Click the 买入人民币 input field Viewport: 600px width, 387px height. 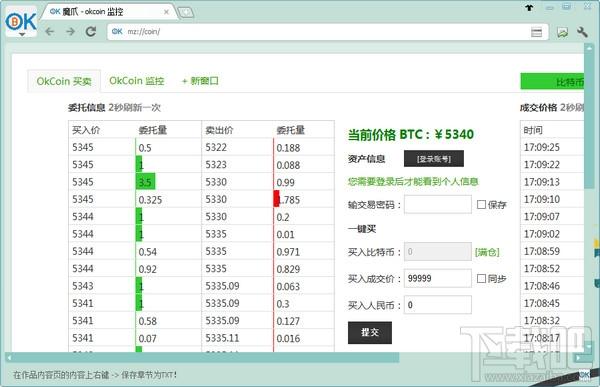(438, 305)
